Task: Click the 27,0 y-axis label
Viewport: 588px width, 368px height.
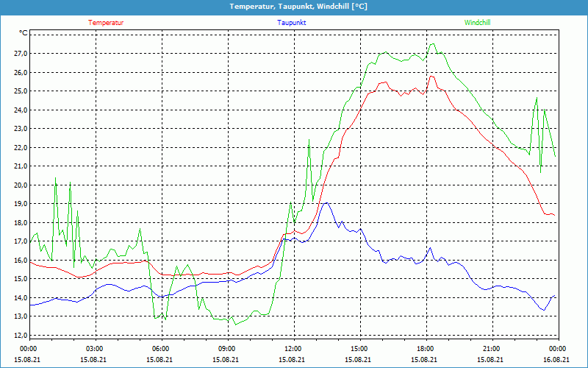Action: (x=19, y=54)
